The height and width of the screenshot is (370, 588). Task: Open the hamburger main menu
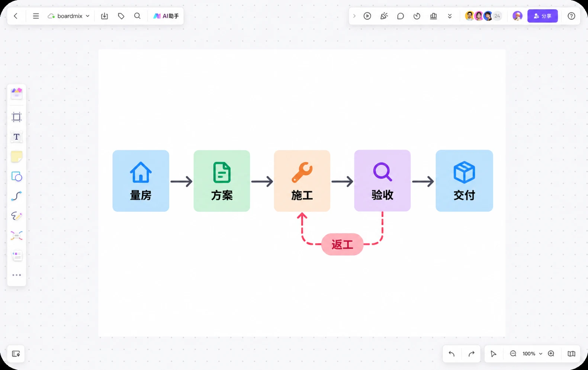point(36,16)
